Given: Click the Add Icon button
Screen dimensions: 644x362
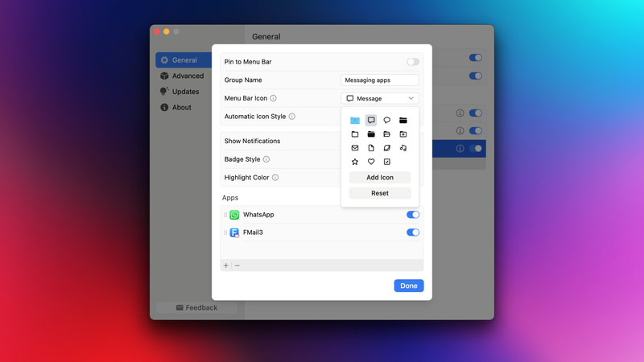Looking at the screenshot, I should pyautogui.click(x=380, y=177).
